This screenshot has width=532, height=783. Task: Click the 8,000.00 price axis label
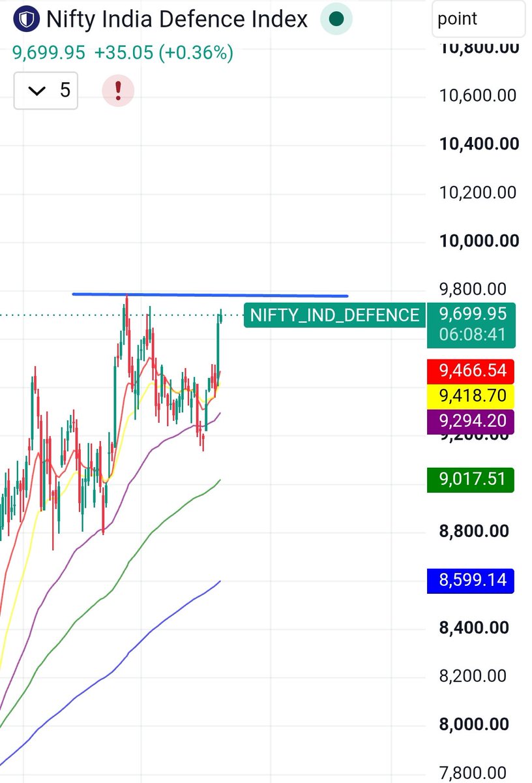(x=474, y=724)
